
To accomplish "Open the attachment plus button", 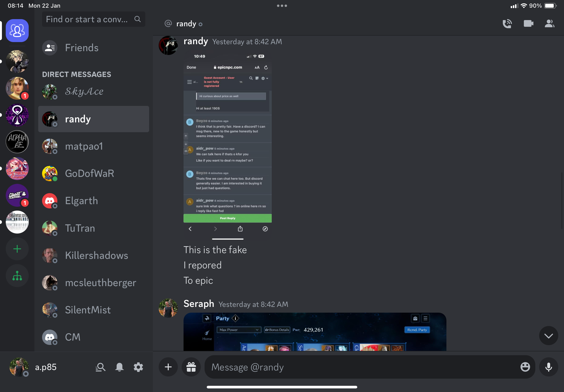I will click(x=168, y=367).
